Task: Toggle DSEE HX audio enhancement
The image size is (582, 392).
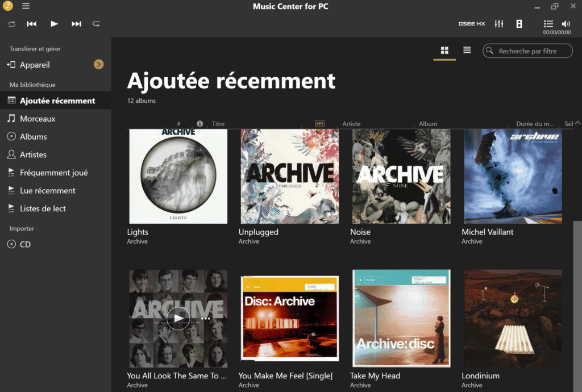Action: point(472,24)
